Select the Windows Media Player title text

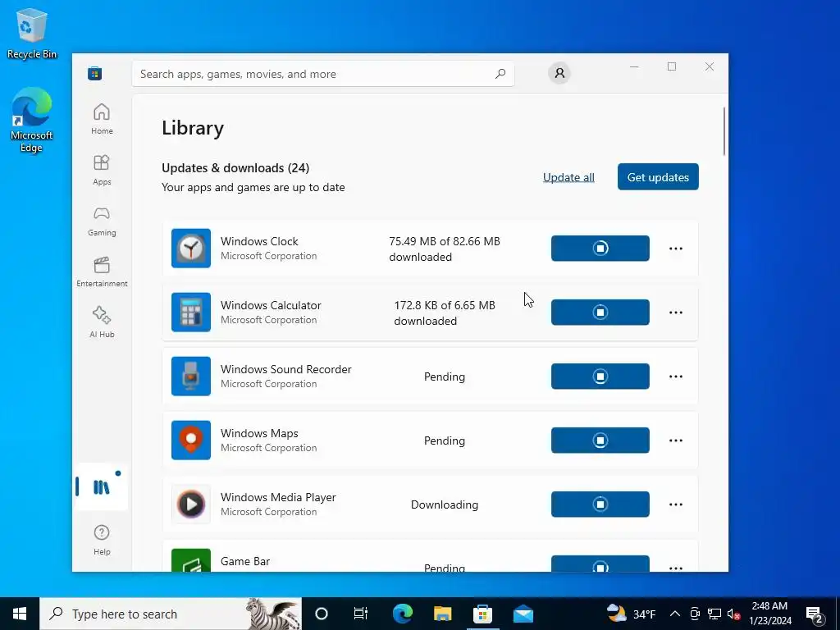click(x=278, y=497)
